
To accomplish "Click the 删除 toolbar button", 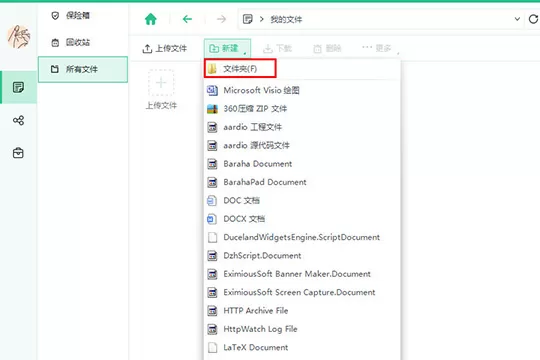I will point(327,49).
